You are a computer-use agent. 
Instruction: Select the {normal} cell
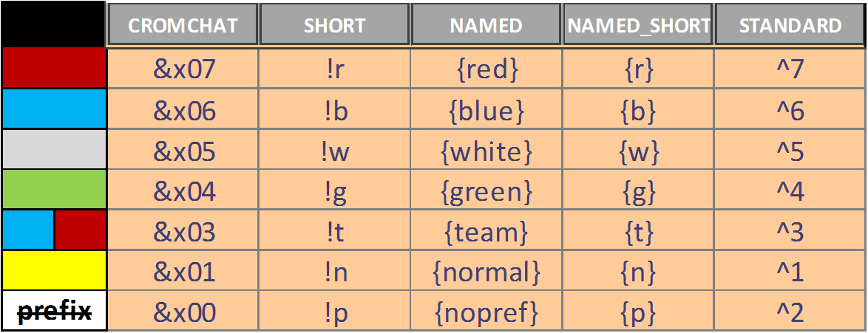(486, 270)
